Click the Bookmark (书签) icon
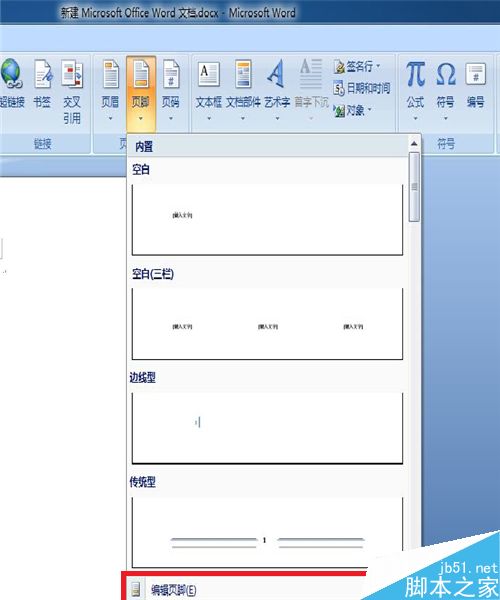Screen dimensions: 500x600 point(42,74)
